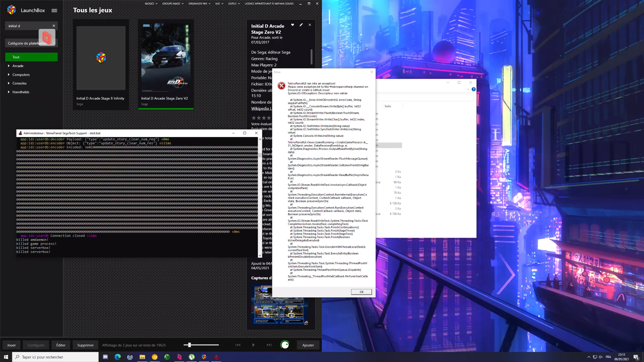Open Catégorie de plateforme dropdown
Image resolution: width=644 pixels, height=362 pixels.
(31, 43)
